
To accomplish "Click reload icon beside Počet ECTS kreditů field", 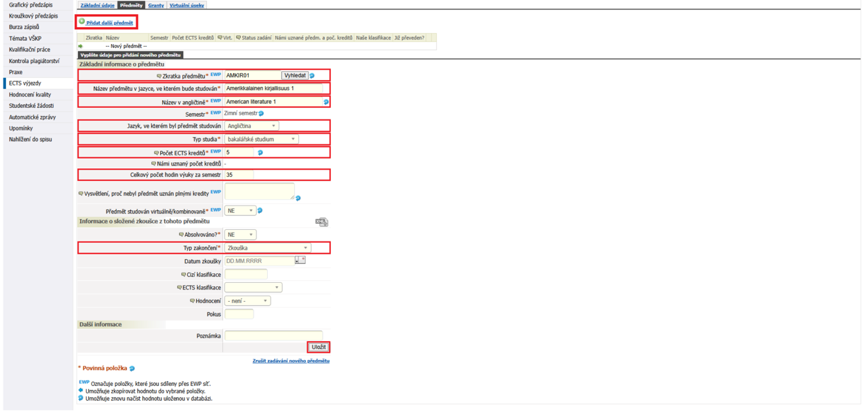I will point(260,153).
